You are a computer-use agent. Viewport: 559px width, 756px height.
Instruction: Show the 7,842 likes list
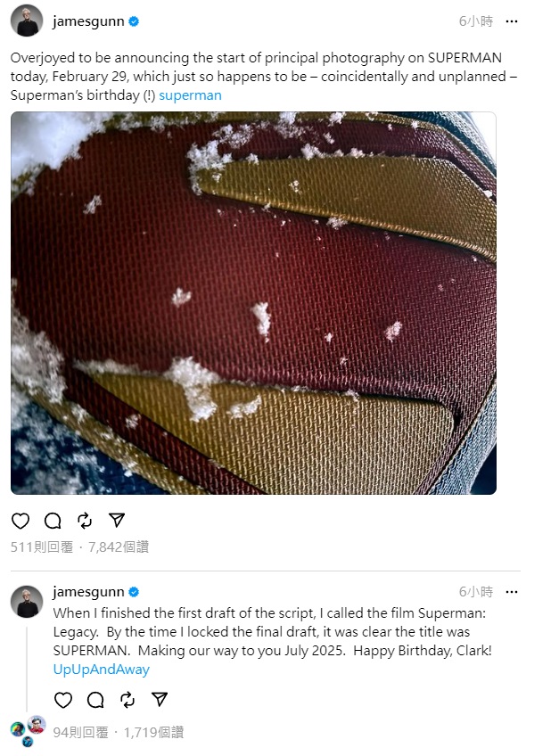click(x=119, y=546)
